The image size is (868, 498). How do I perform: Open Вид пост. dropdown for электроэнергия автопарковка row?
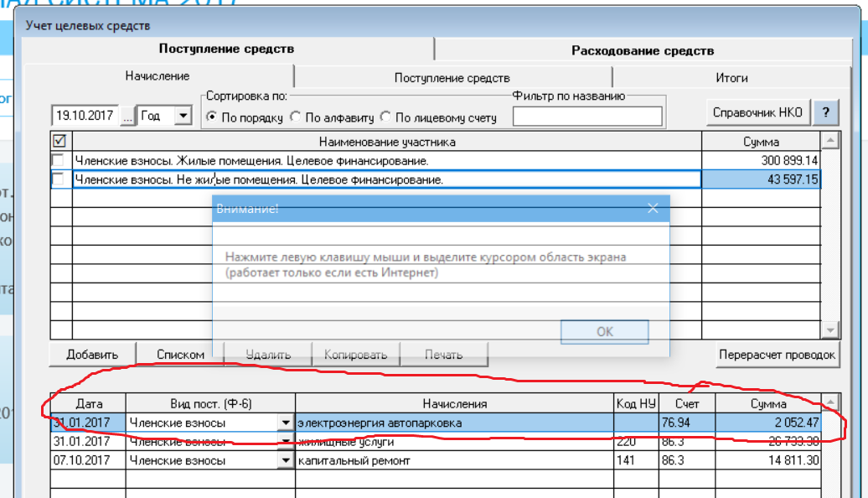[x=286, y=423]
